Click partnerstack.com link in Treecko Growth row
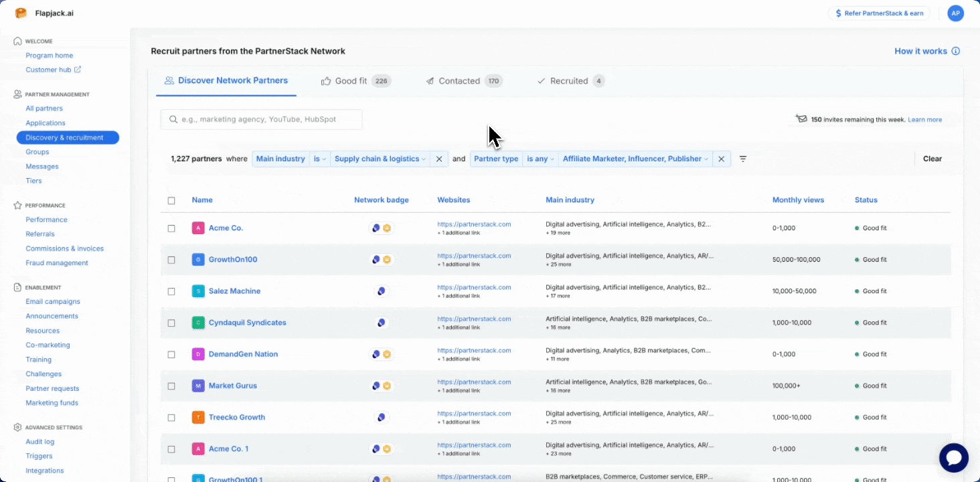This screenshot has height=482, width=980. click(x=474, y=413)
